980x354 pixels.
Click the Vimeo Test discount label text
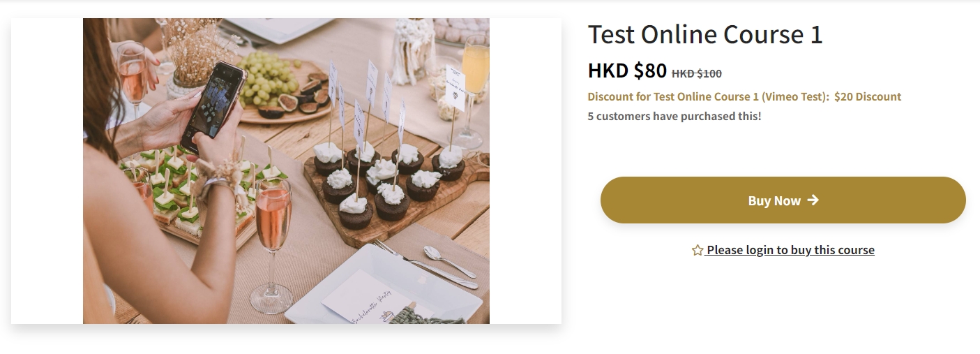coord(709,97)
